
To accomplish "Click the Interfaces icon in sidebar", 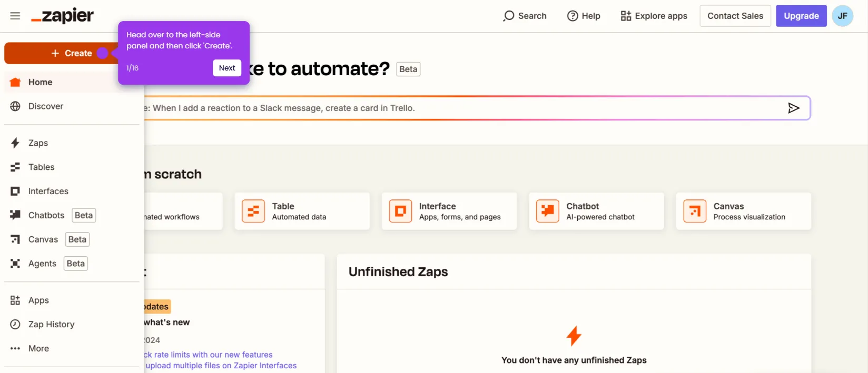I will pos(15,191).
